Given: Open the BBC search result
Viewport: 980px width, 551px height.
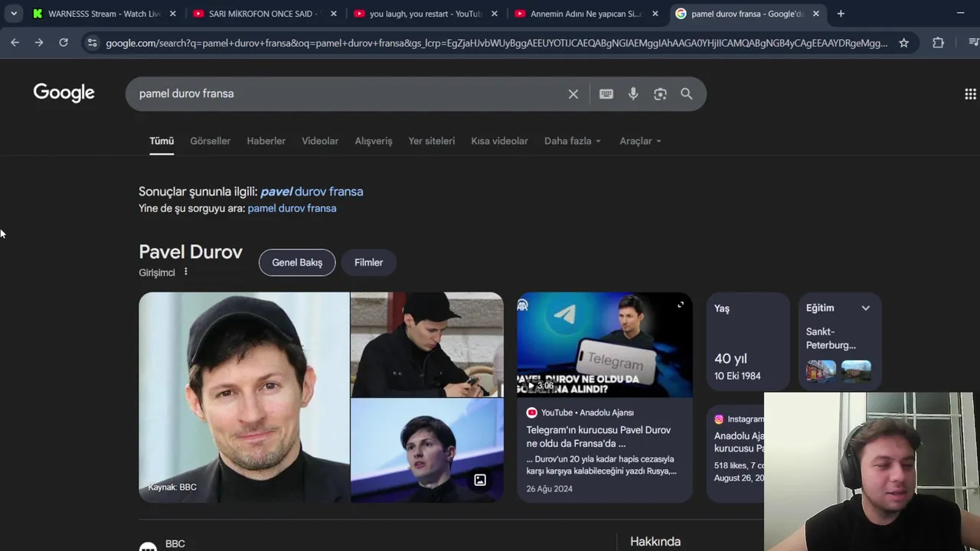Looking at the screenshot, I should [175, 543].
